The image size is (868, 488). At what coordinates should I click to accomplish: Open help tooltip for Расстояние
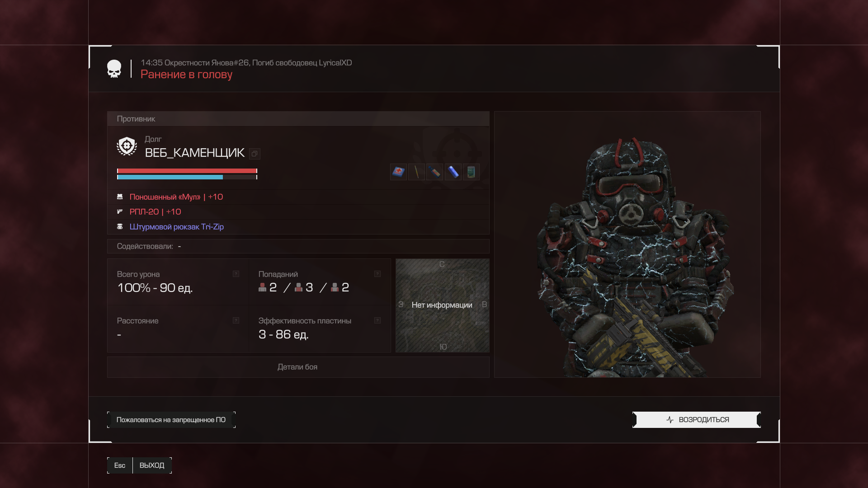pyautogui.click(x=236, y=320)
